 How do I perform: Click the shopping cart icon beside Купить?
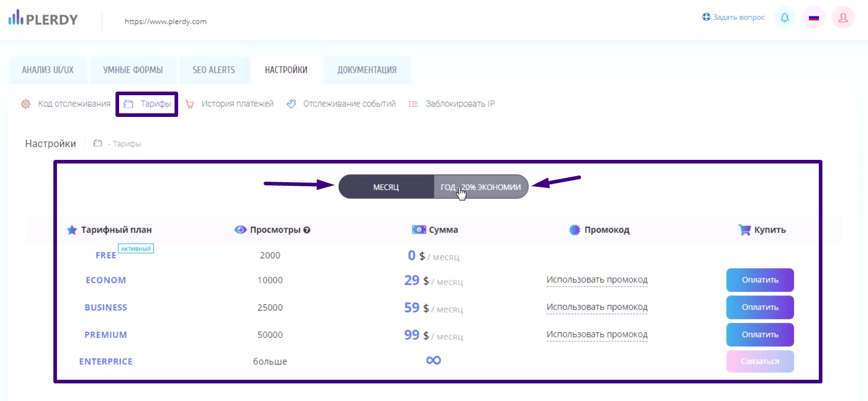[744, 230]
